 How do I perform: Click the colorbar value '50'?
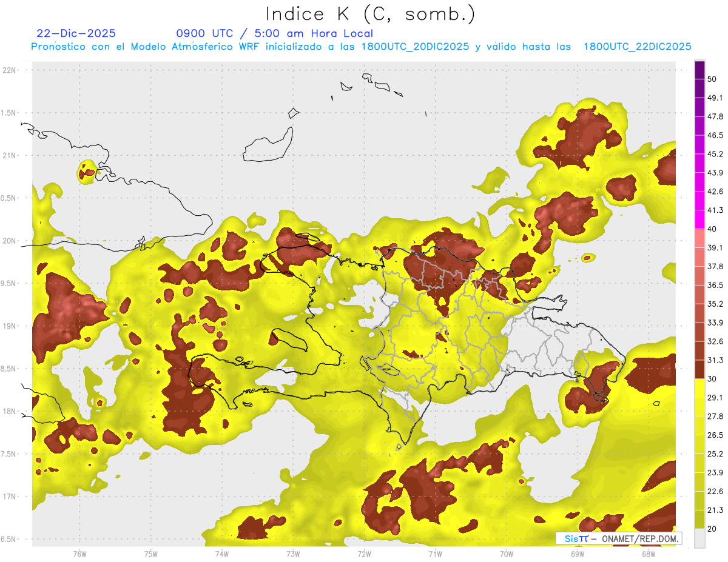click(x=712, y=79)
